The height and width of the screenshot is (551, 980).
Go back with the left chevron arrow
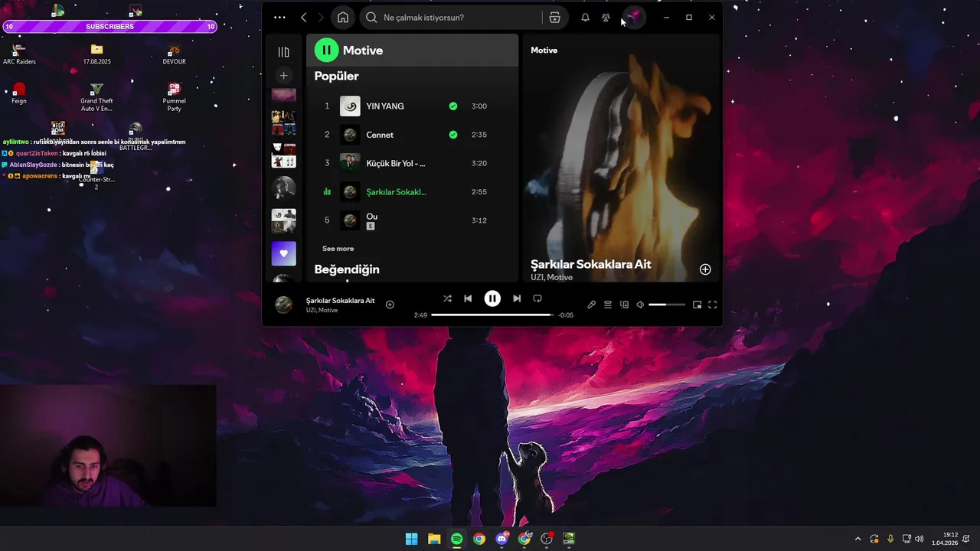304,18
